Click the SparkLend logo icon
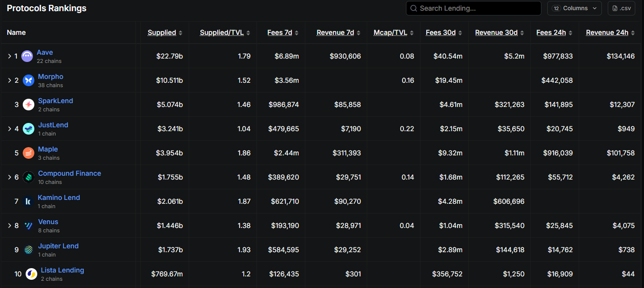Viewport: 644px width, 288px height. (29, 105)
